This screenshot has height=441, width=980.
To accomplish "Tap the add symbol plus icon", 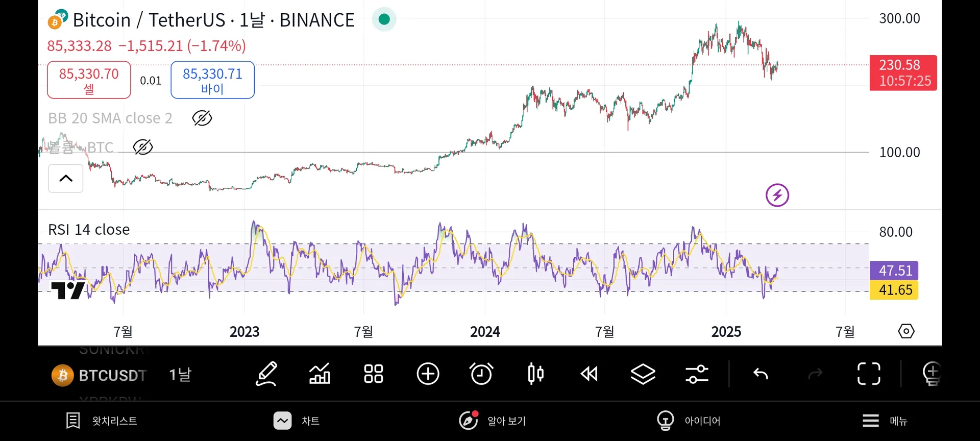I will [428, 374].
